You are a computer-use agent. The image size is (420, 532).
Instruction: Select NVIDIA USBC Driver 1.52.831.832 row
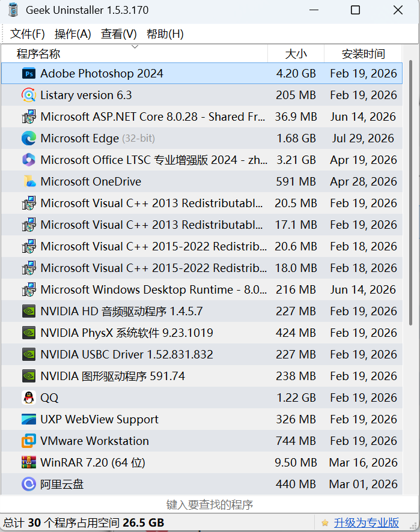[127, 354]
